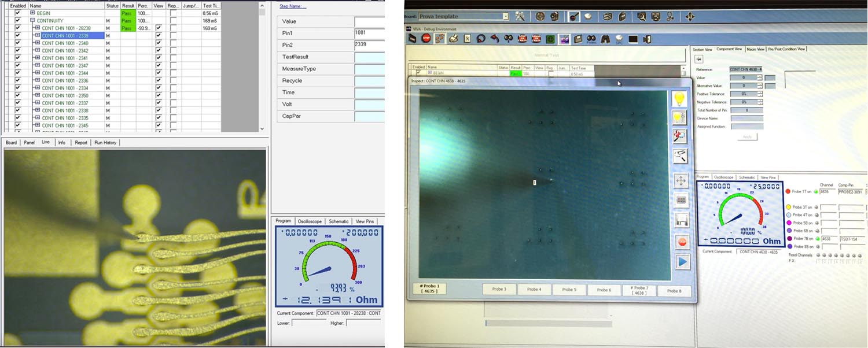
Task: Open the Oscilloscope tab in left window
Action: coord(310,221)
